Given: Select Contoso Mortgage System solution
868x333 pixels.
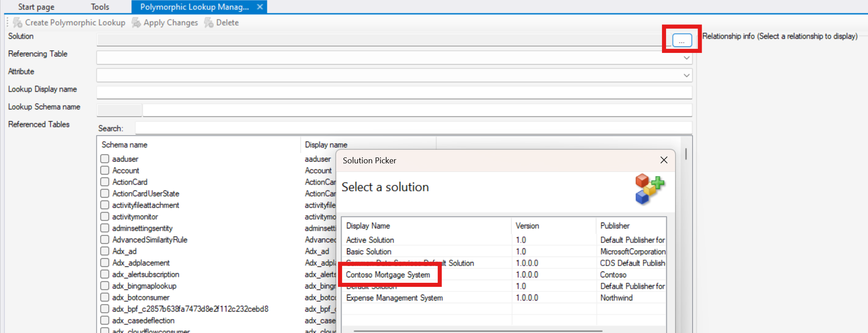Looking at the screenshot, I should 388,275.
